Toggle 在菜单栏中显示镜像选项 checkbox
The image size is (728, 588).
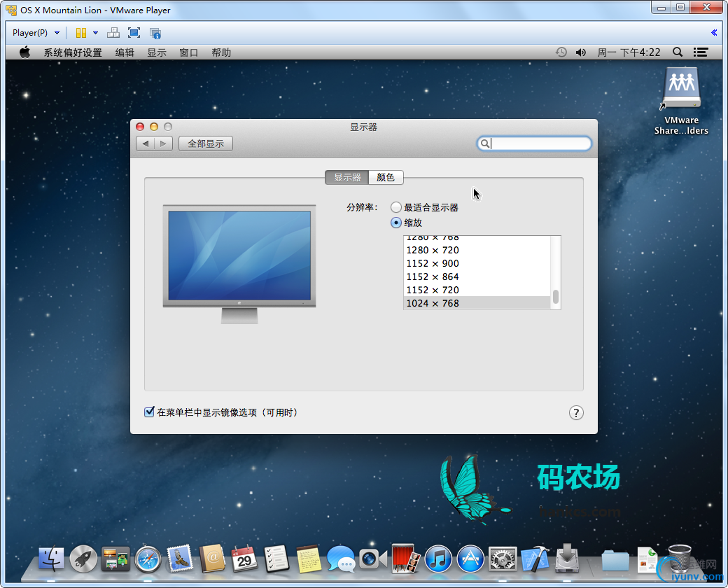pyautogui.click(x=149, y=412)
